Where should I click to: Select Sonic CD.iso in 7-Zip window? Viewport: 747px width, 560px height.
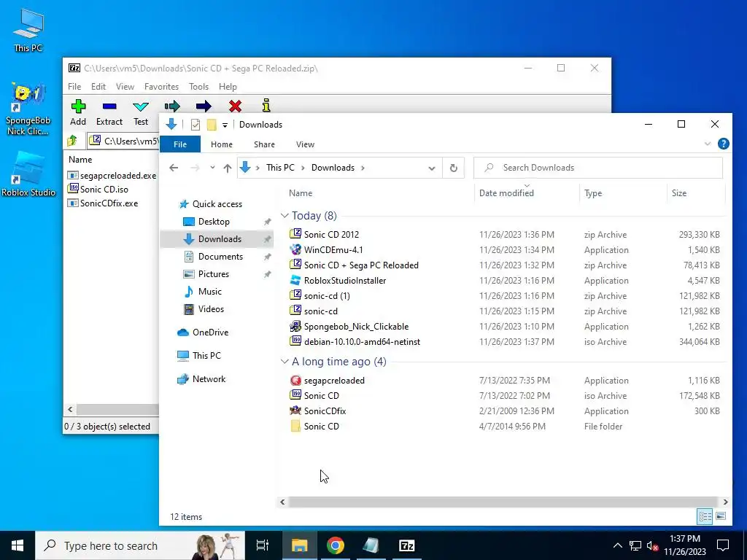(x=98, y=189)
